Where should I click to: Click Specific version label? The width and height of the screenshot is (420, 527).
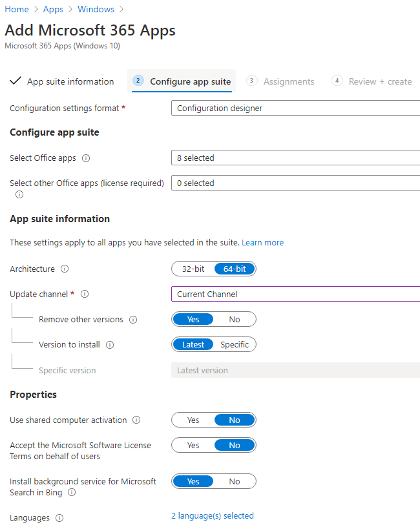tap(67, 370)
